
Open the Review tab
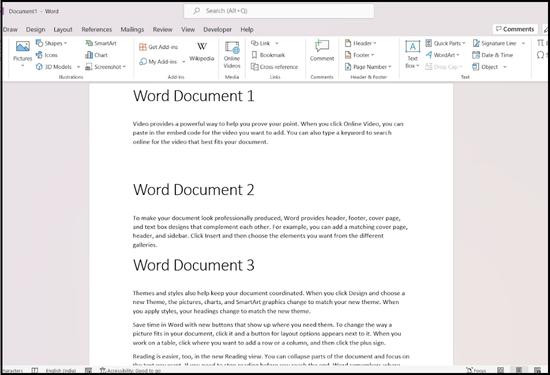pyautogui.click(x=162, y=29)
